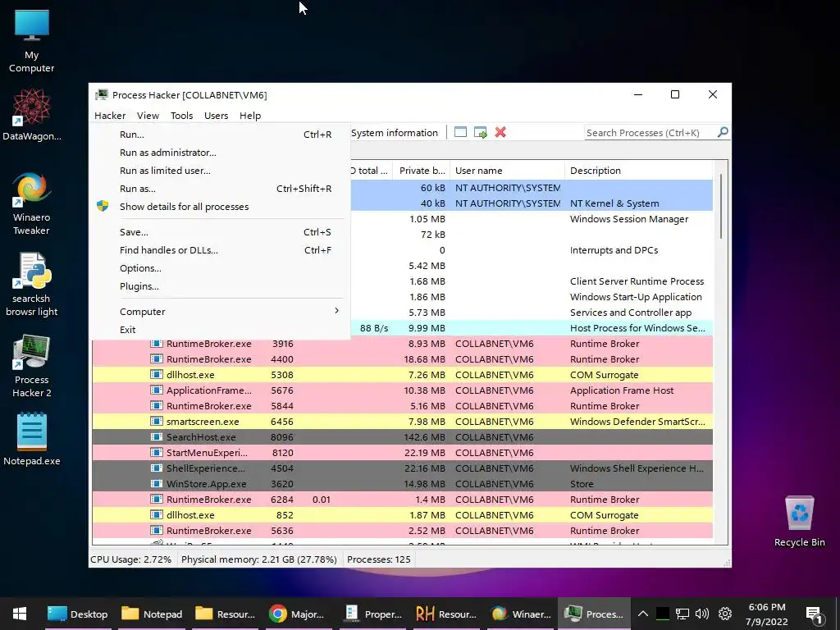Screen dimensions: 840x630
Task: Expand the Computer submenu
Action: click(220, 311)
